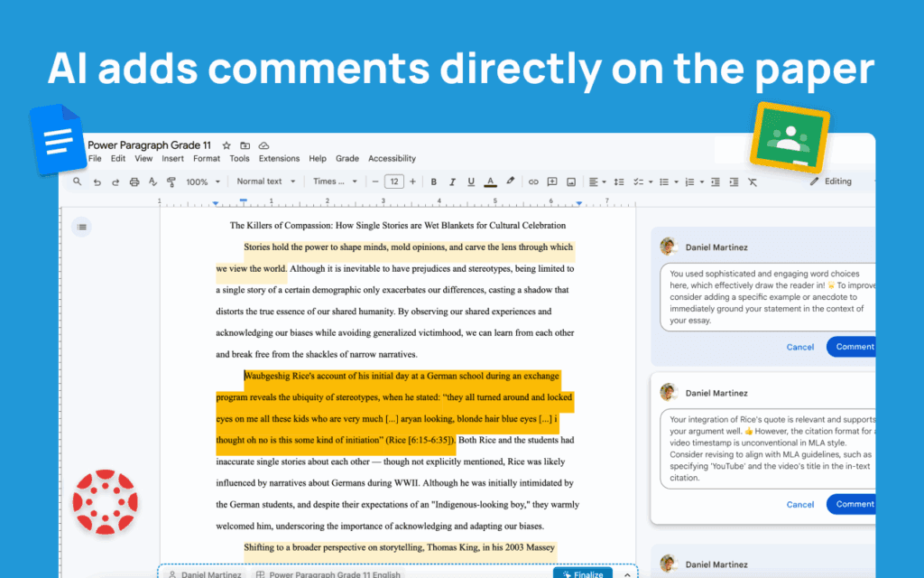Image resolution: width=924 pixels, height=578 pixels.
Task: Click the insert link icon
Action: [x=533, y=182]
